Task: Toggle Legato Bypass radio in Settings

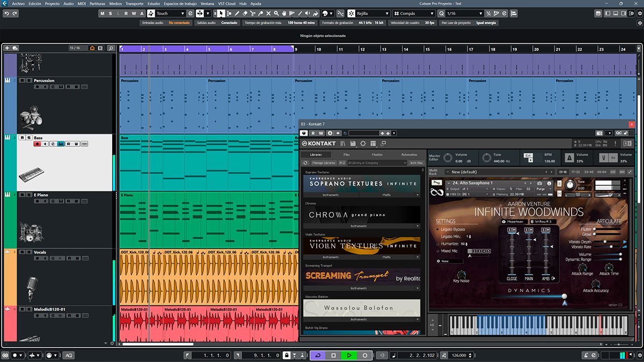Action: click(437, 229)
